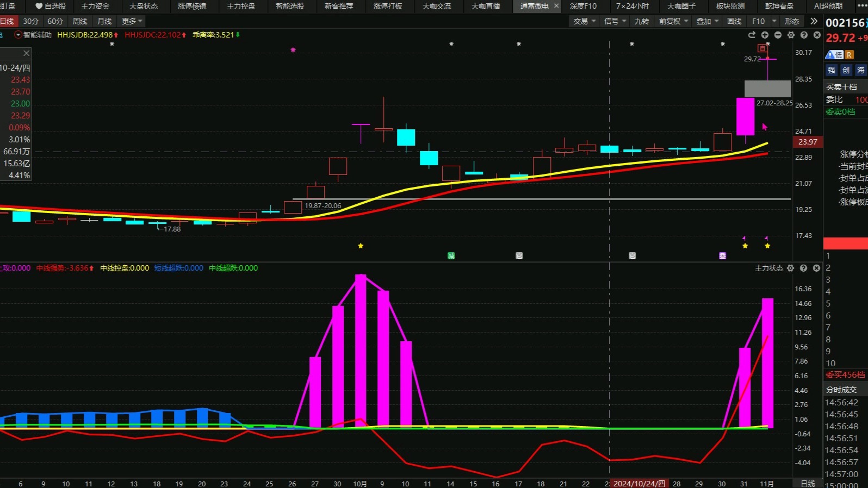The width and height of the screenshot is (868, 488).
Task: Open the 大盘状态 tab
Action: [x=144, y=6]
